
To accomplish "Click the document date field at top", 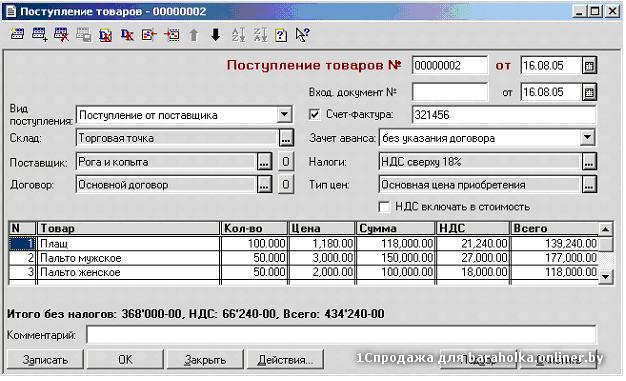I will coord(551,65).
